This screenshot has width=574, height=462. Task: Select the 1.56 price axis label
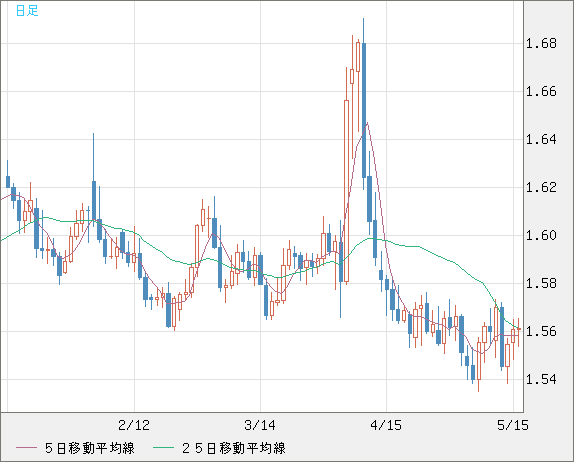point(541,332)
